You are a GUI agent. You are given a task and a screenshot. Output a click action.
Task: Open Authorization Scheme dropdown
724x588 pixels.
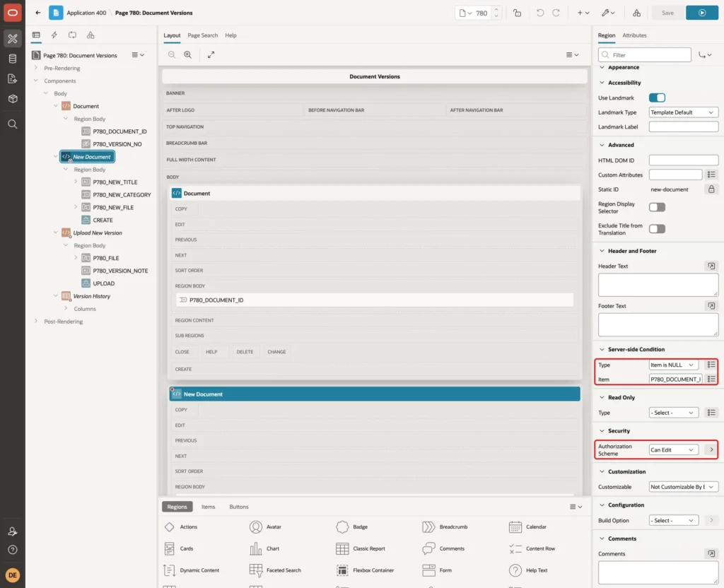tap(673, 449)
